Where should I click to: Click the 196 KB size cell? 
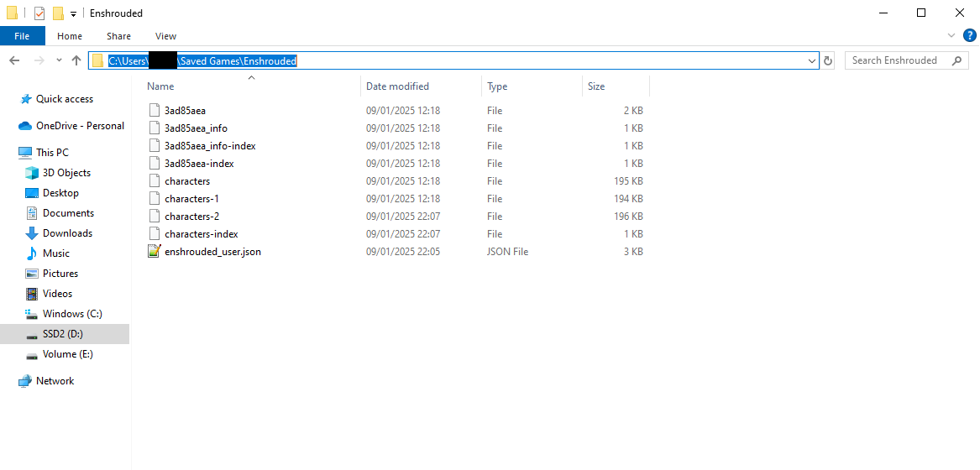[629, 217]
